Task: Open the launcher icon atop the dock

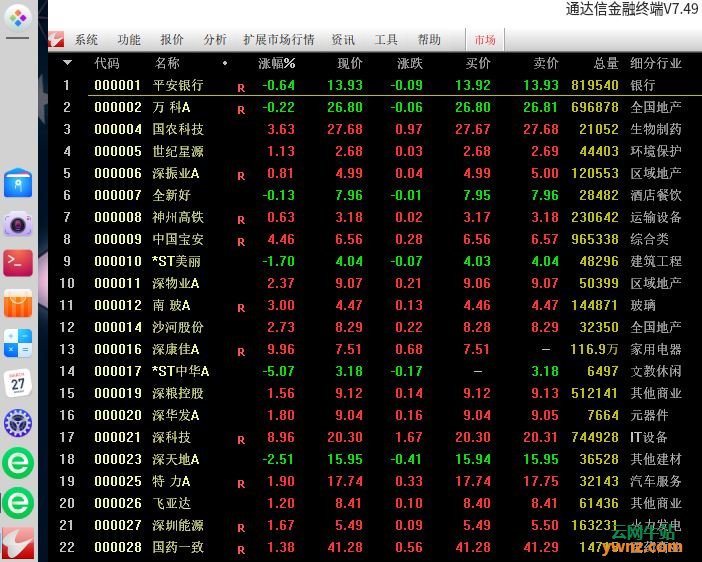Action: (18, 18)
